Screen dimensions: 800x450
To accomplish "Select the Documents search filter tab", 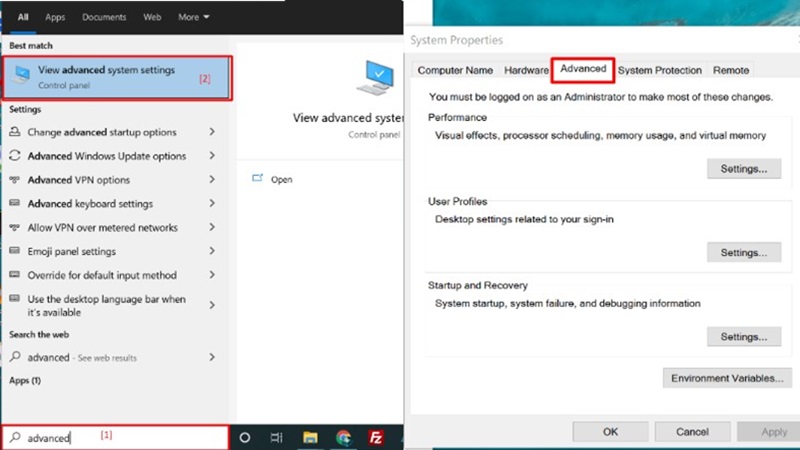I will (104, 17).
